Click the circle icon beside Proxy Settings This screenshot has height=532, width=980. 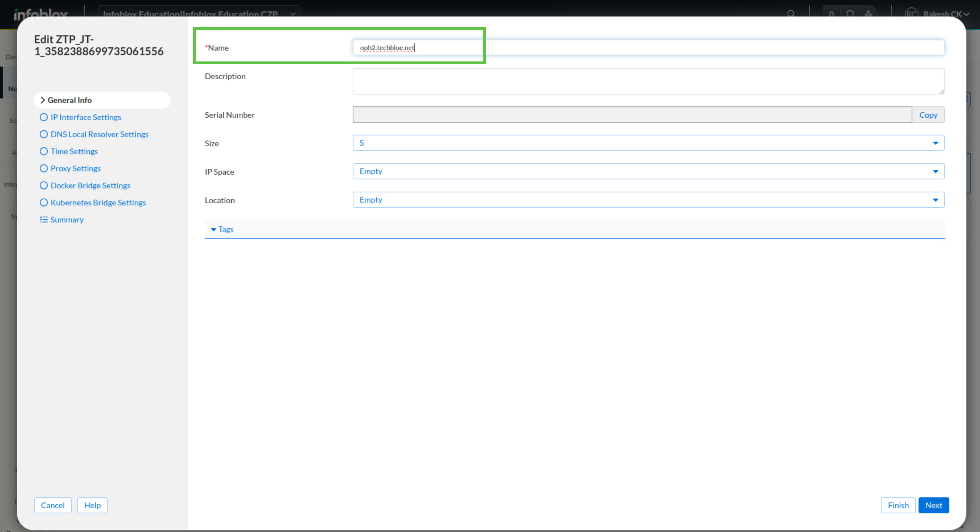44,168
